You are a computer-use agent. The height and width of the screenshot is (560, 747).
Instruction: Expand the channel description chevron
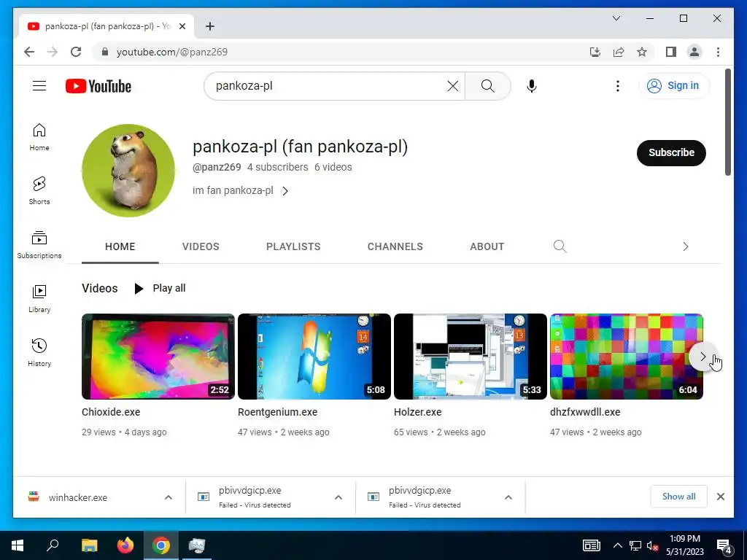[x=285, y=191]
